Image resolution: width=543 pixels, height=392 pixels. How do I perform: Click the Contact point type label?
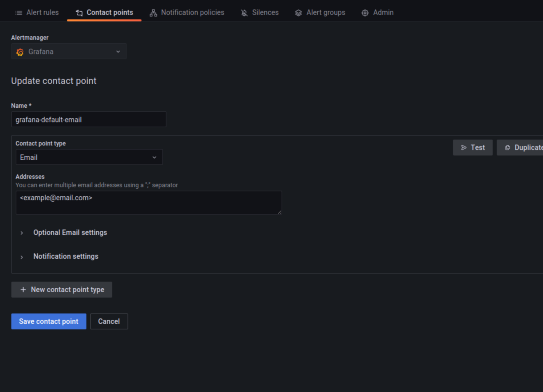coord(41,143)
